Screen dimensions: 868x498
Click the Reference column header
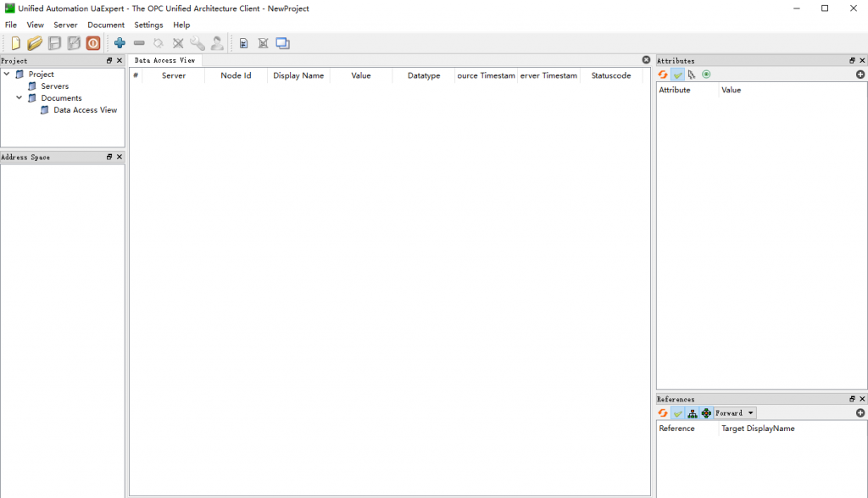[x=687, y=429]
